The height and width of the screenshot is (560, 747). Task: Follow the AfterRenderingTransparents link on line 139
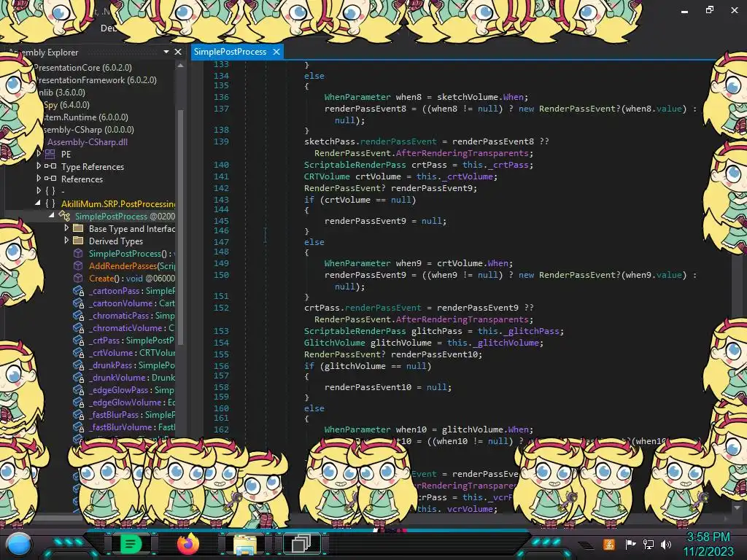[x=462, y=153]
